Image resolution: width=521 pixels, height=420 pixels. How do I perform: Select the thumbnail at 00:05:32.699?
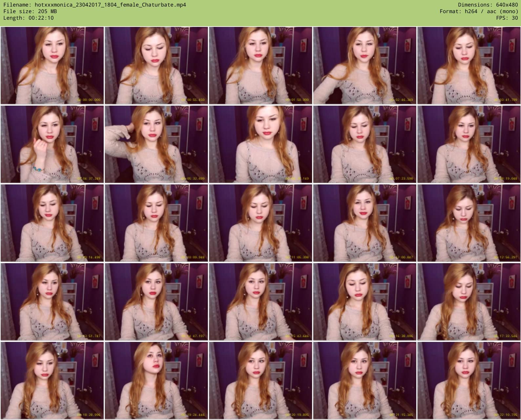[x=156, y=144]
